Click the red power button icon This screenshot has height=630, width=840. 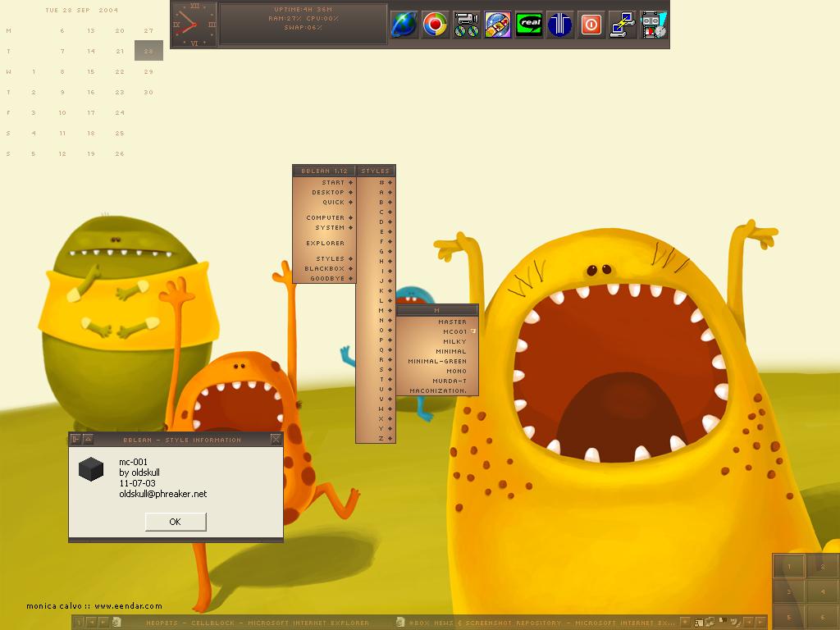click(x=591, y=25)
